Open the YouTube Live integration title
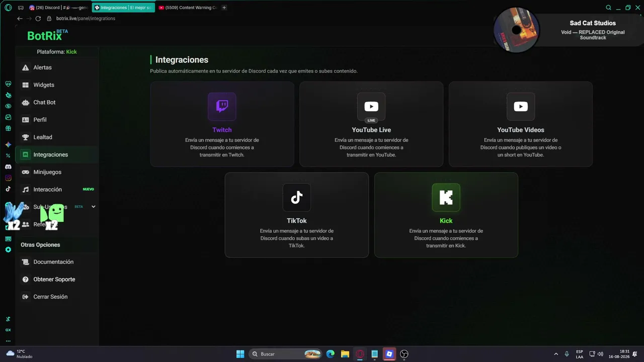644x362 pixels. coord(371,130)
